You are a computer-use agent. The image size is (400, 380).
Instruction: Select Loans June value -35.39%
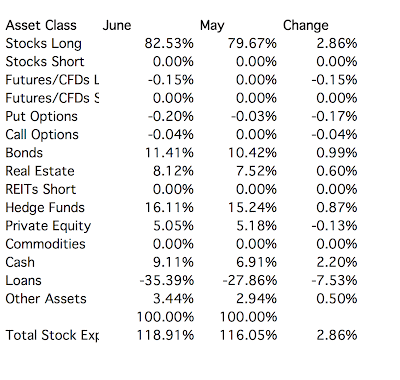(167, 281)
